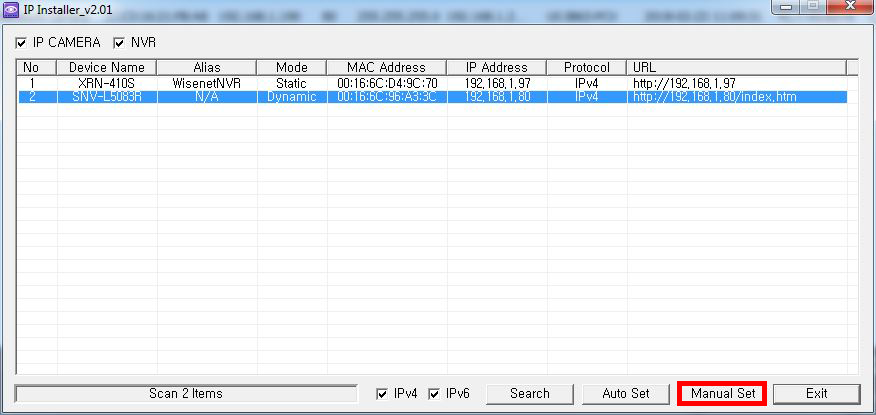
Task: Uncheck the IPv6 filter checkbox
Action: pyautogui.click(x=434, y=394)
